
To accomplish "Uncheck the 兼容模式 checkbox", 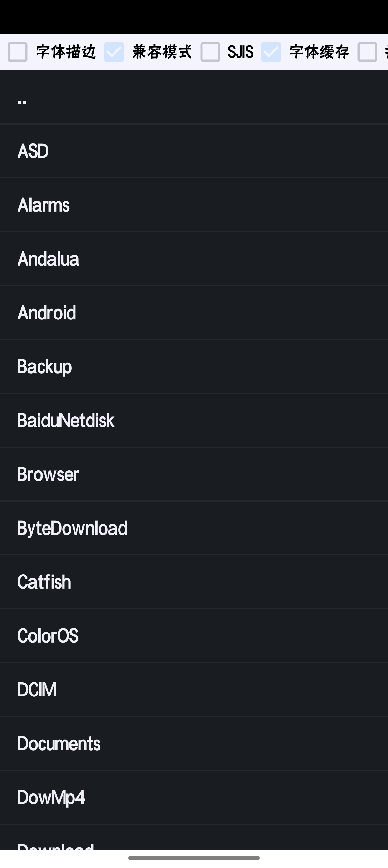I will tap(114, 52).
